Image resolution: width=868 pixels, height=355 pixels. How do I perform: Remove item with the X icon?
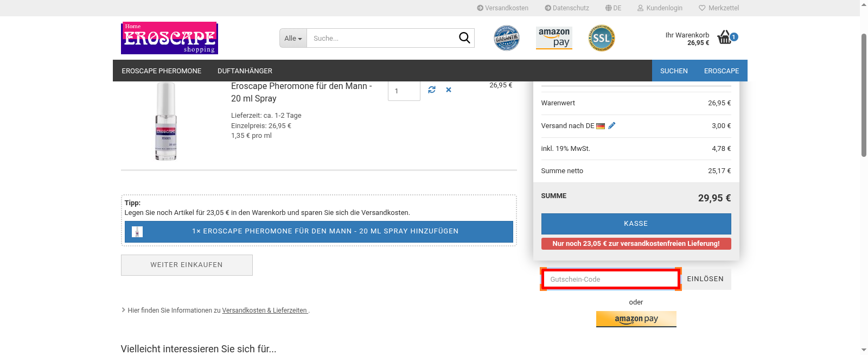click(449, 90)
